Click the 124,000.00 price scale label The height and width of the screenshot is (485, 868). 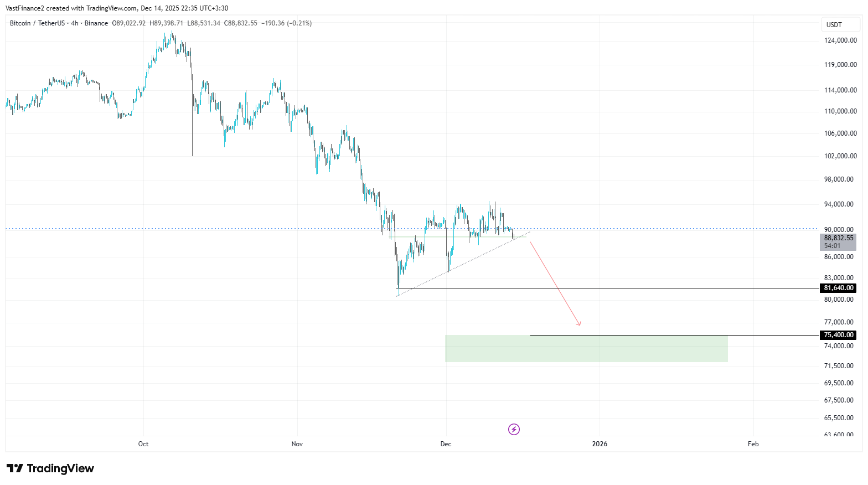point(840,40)
